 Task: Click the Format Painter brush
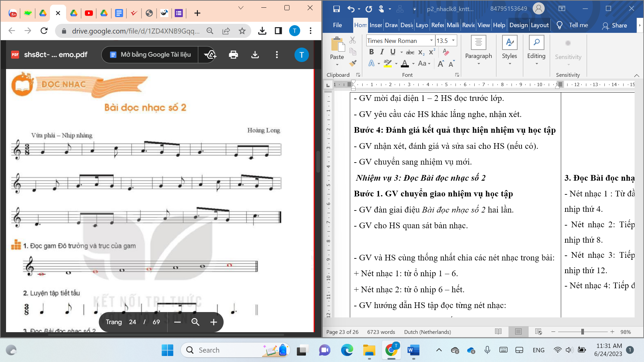pyautogui.click(x=353, y=63)
